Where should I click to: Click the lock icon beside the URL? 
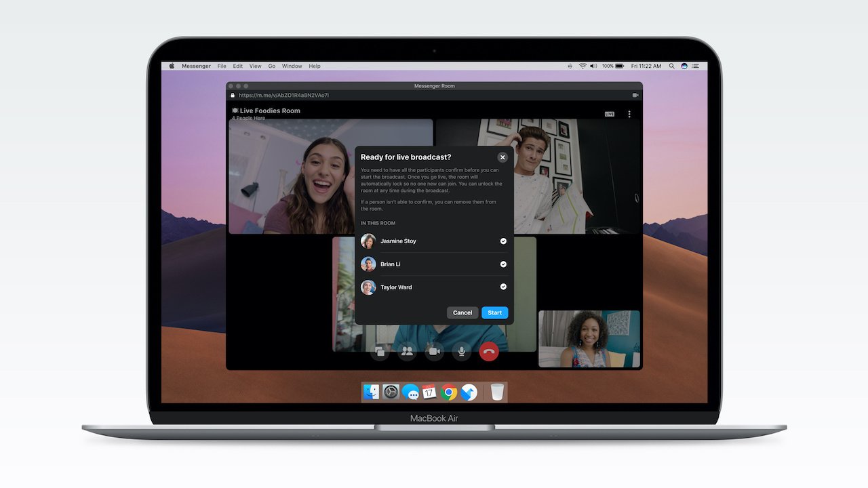tap(233, 96)
